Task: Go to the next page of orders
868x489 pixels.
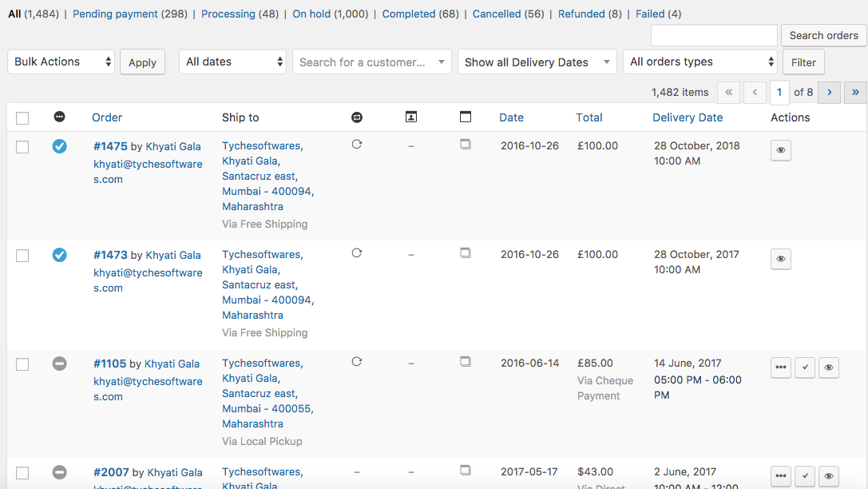Action: [829, 93]
